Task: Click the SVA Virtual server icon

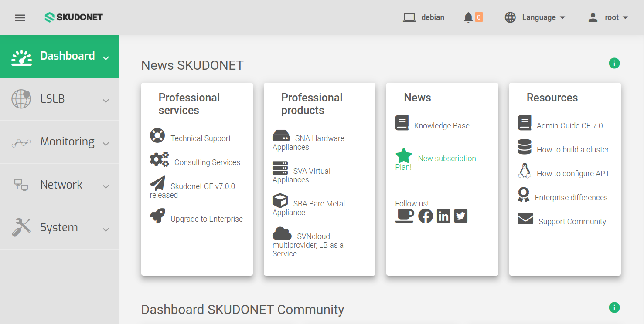Action: tap(280, 168)
